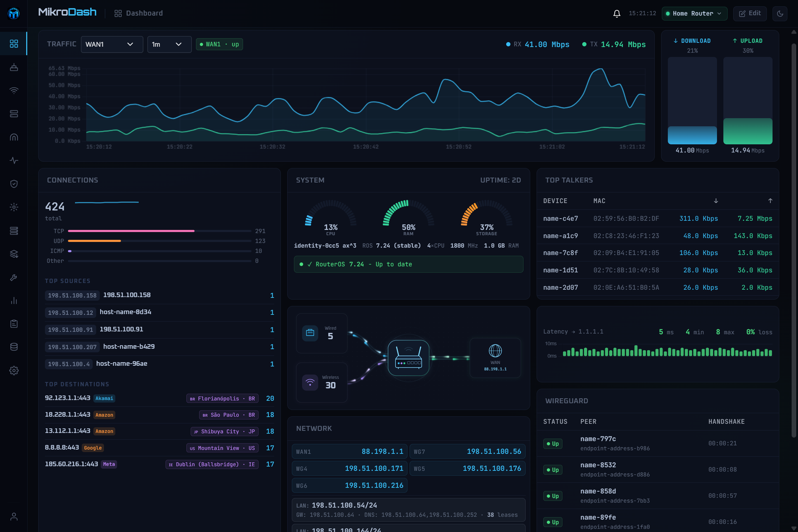
Task: Open the layers stack sidebar icon
Action: coord(14,254)
